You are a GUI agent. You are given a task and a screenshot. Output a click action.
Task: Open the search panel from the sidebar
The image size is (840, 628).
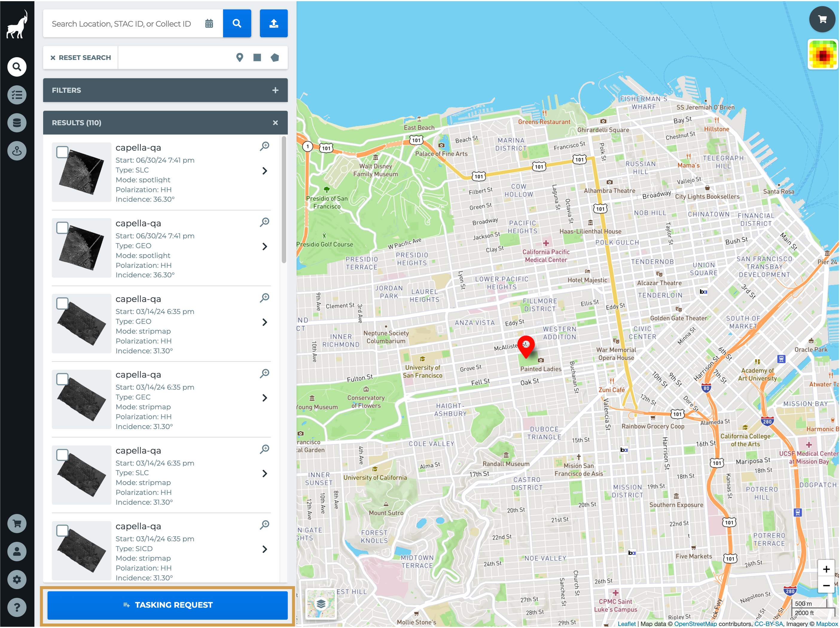(x=17, y=67)
